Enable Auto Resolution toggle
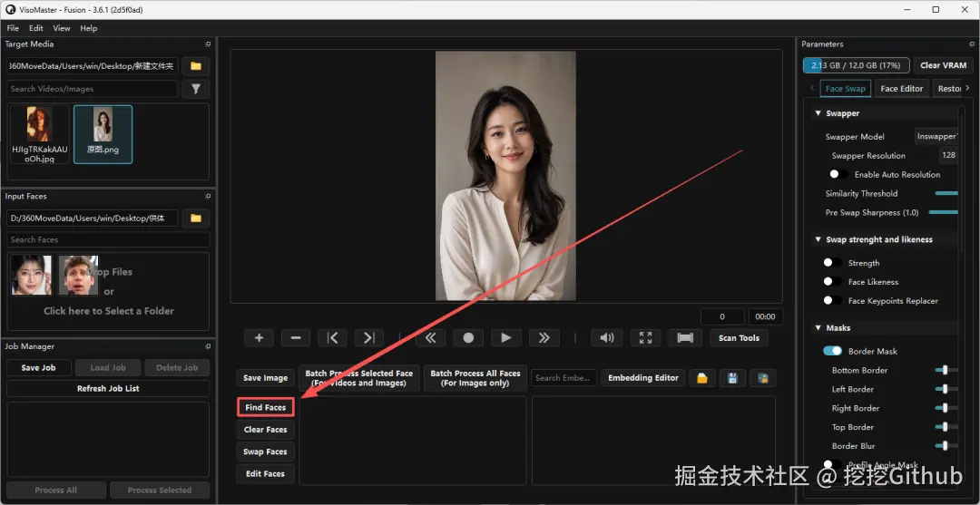Viewport: 980px width, 505px height. pyautogui.click(x=838, y=175)
